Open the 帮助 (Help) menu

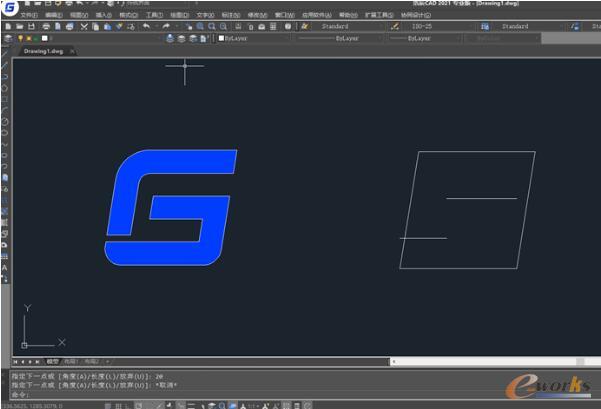(348, 15)
